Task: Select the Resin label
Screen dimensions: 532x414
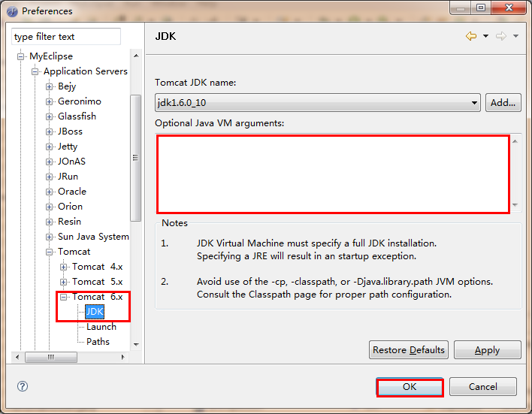Action: pyautogui.click(x=70, y=222)
